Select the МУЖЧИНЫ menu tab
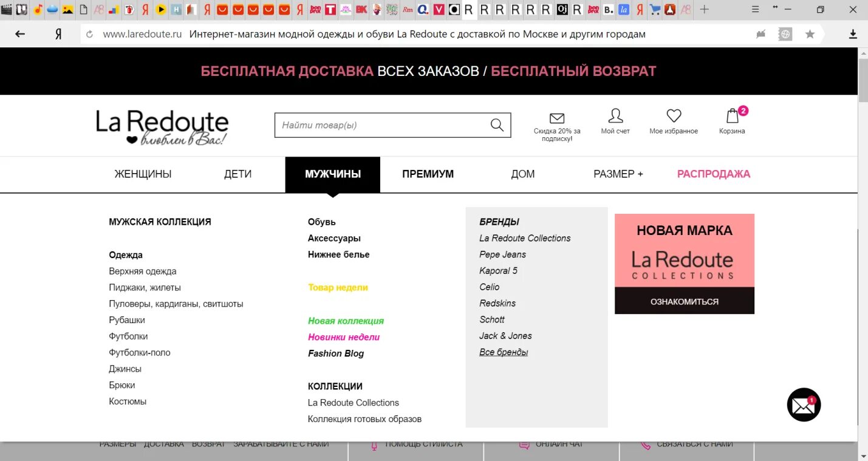This screenshot has width=868, height=461. pyautogui.click(x=333, y=174)
